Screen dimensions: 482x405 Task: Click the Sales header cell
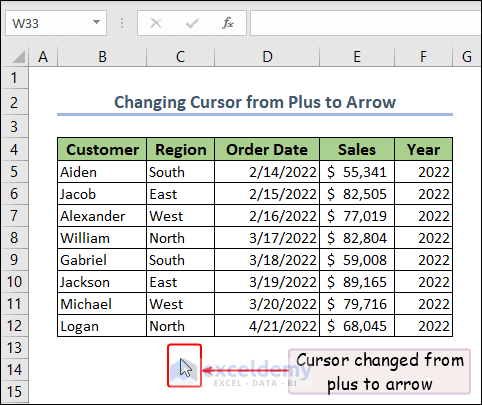pos(357,149)
